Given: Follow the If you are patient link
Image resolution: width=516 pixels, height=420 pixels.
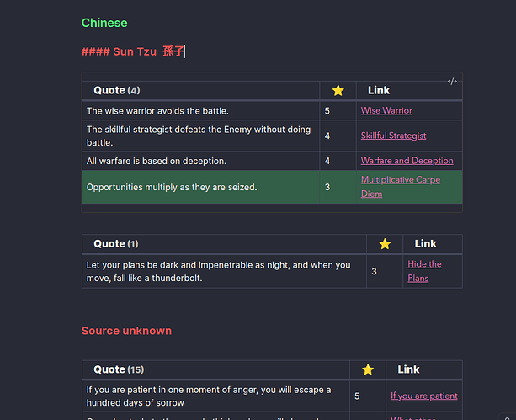Looking at the screenshot, I should [x=424, y=396].
